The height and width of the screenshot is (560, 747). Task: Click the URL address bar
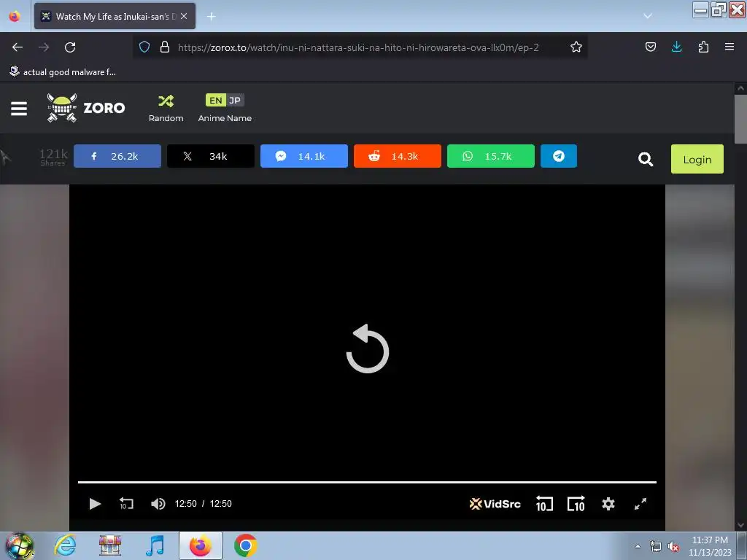358,47
